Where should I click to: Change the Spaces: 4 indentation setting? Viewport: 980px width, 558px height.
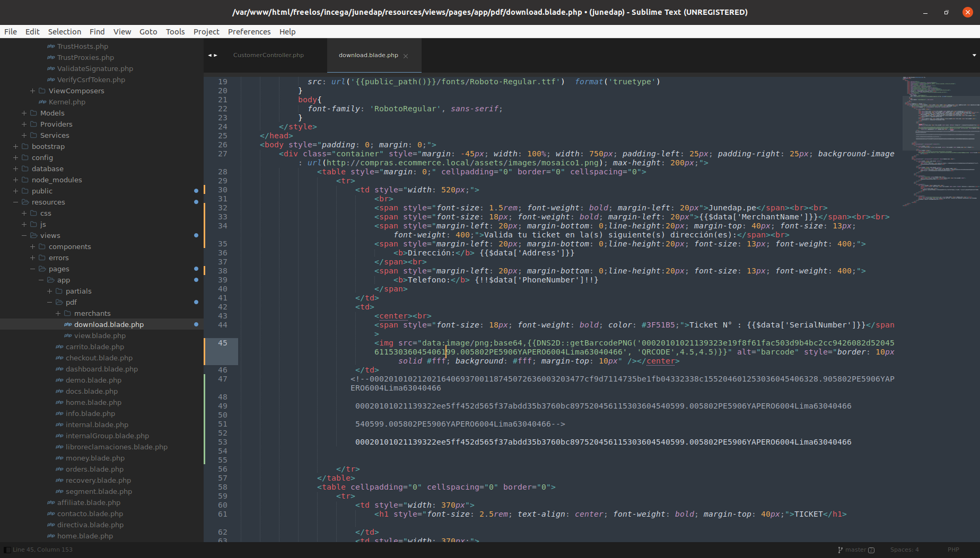tap(904, 550)
